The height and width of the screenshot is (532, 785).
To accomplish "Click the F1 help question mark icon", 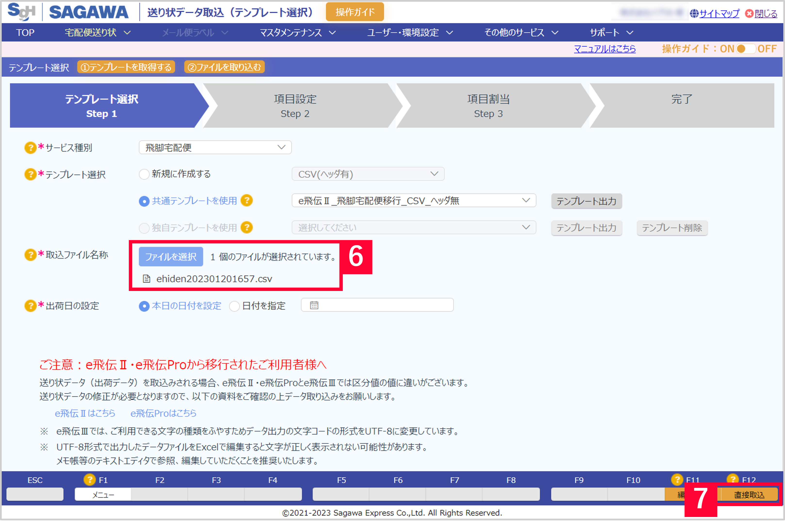I will point(90,480).
